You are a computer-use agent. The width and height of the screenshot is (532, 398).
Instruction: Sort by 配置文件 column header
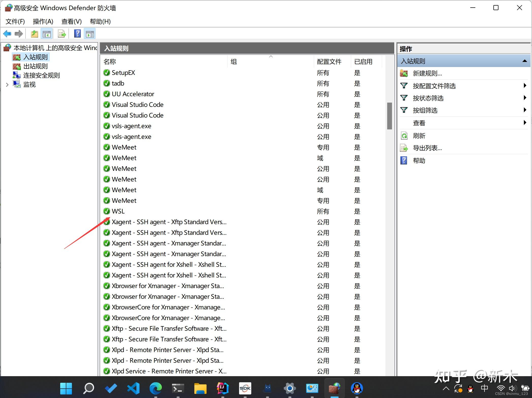click(x=333, y=61)
